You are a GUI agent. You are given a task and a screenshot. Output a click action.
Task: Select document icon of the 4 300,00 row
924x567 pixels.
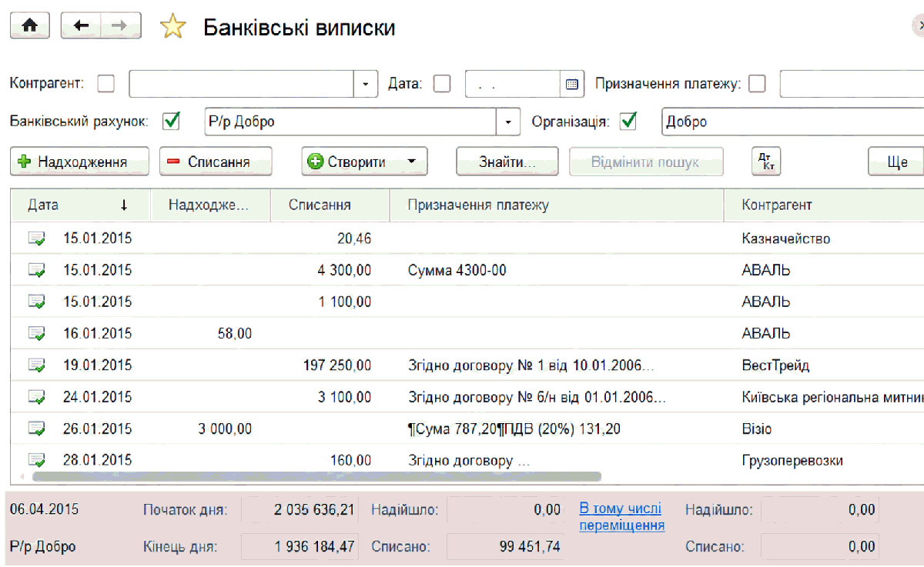pyautogui.click(x=36, y=270)
